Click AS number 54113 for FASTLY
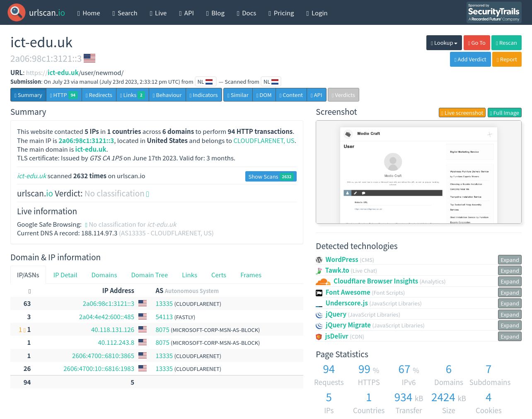This screenshot has height=419, width=532. click(164, 317)
